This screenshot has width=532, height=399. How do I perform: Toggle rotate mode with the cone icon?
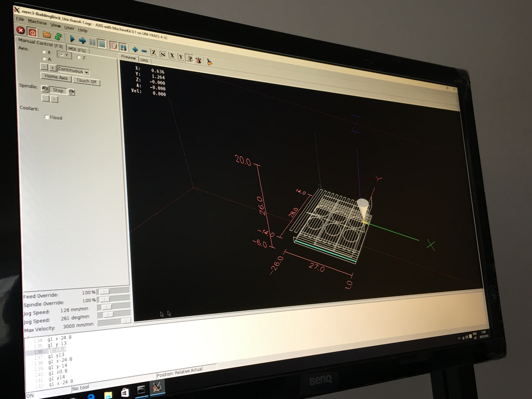pyautogui.click(x=199, y=60)
